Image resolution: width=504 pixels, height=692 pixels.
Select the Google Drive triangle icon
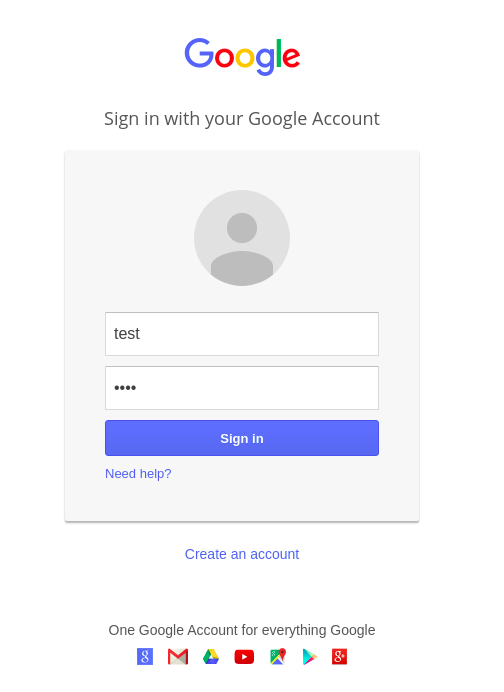point(211,657)
